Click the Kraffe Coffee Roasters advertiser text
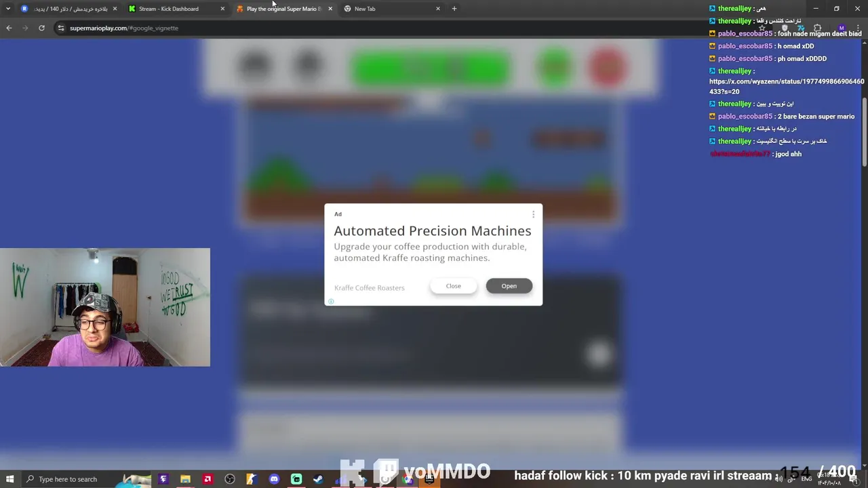This screenshot has height=488, width=868. click(x=370, y=288)
